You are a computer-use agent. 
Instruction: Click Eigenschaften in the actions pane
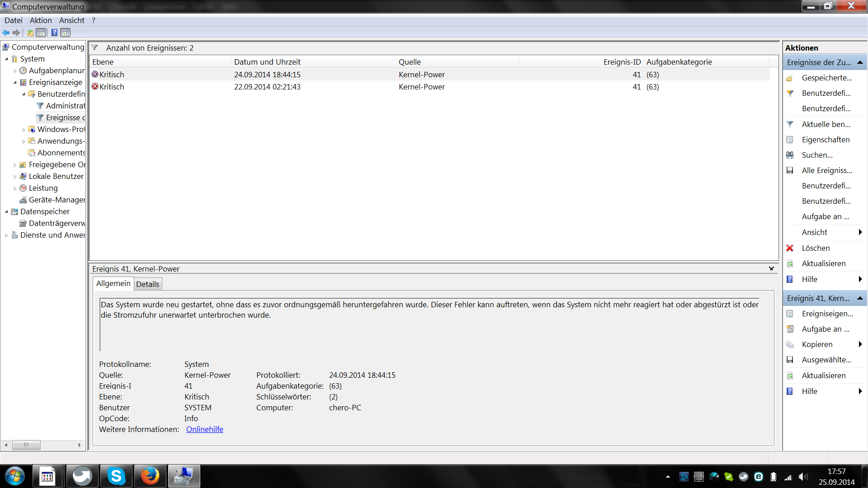pyautogui.click(x=826, y=140)
